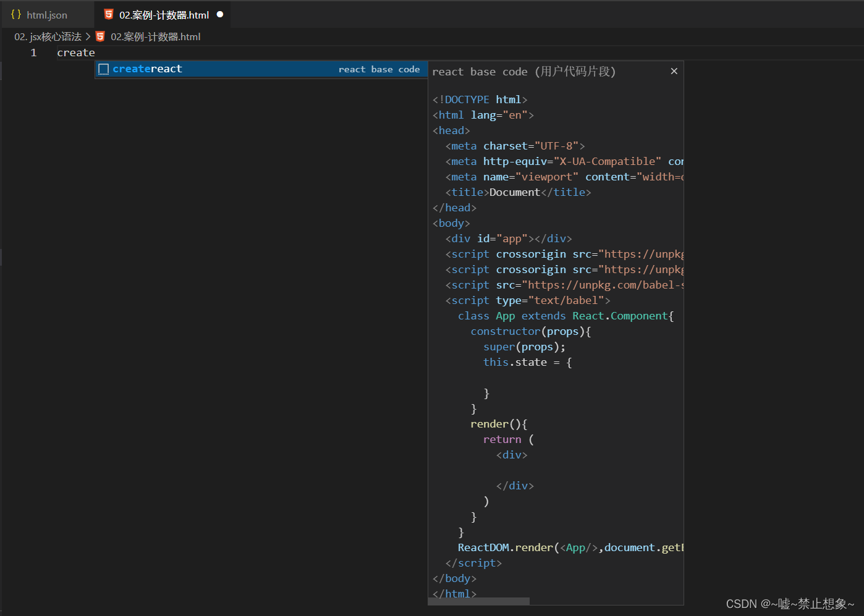The height and width of the screenshot is (616, 864).
Task: Open the '02. jsx核心语法' breadcrumb folder
Action: [x=48, y=36]
